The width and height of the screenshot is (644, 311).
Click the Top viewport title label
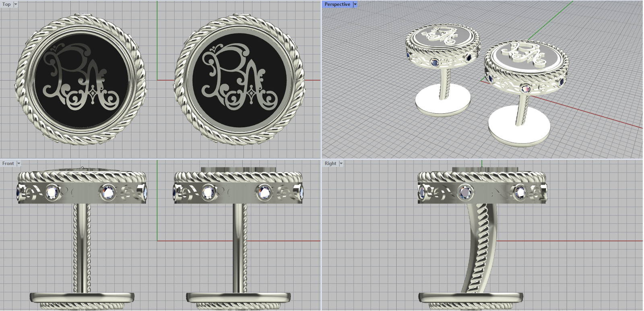pyautogui.click(x=6, y=4)
